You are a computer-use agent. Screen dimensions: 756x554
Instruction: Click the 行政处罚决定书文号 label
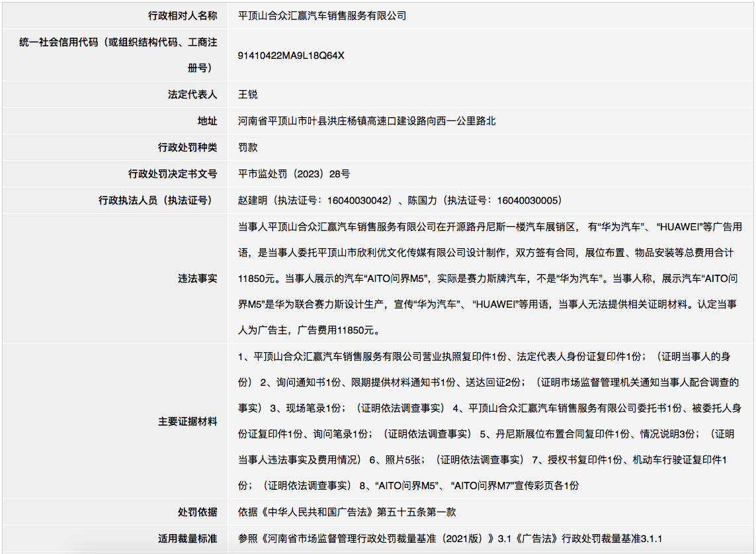[173, 174]
